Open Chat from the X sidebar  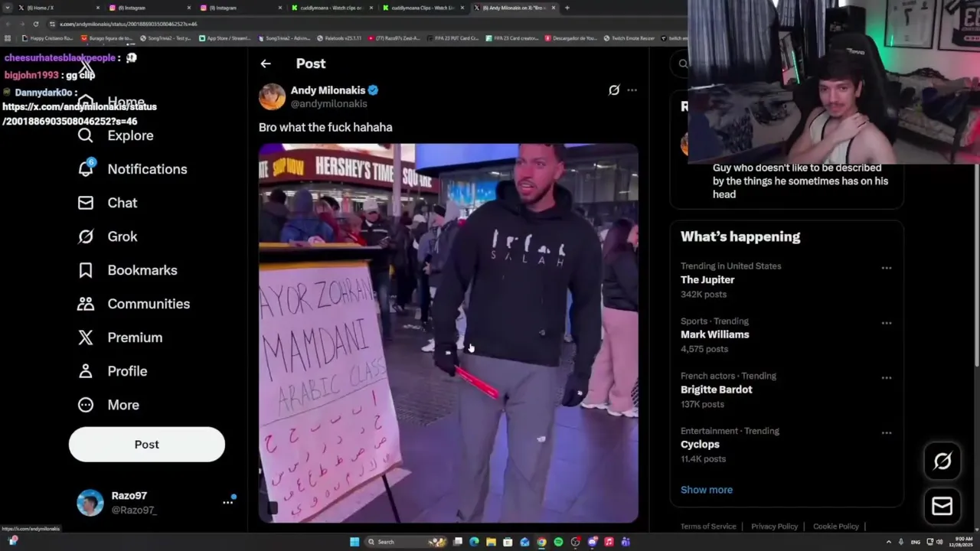pyautogui.click(x=107, y=203)
